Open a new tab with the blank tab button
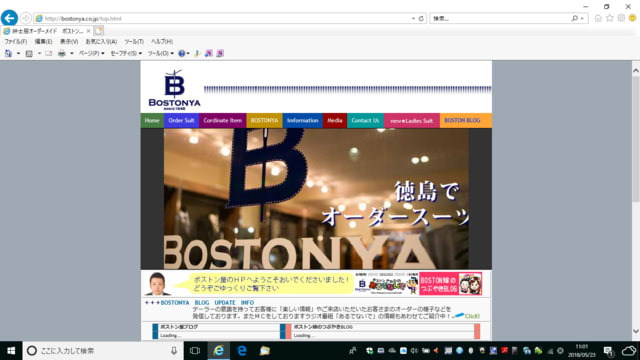This screenshot has width=640, height=360. [x=98, y=31]
